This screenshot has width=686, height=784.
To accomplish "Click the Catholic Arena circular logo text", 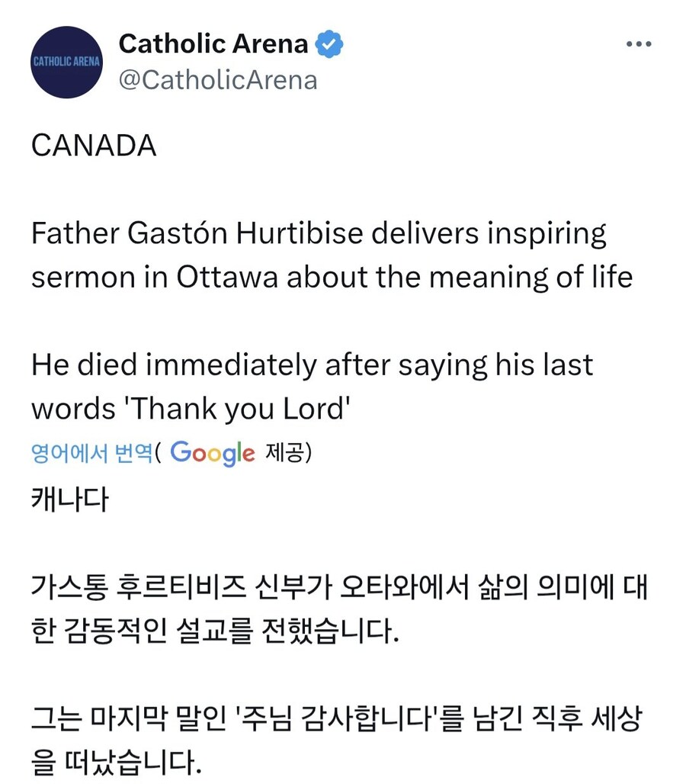I will click(x=66, y=63).
